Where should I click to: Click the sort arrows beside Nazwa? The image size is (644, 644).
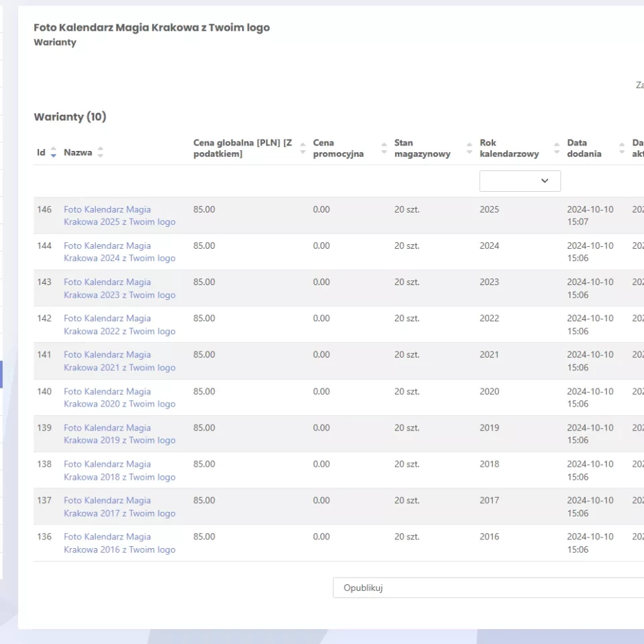[x=100, y=153]
